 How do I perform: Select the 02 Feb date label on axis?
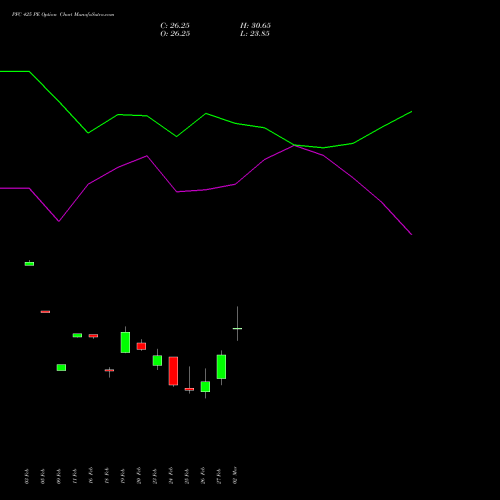coord(27,476)
